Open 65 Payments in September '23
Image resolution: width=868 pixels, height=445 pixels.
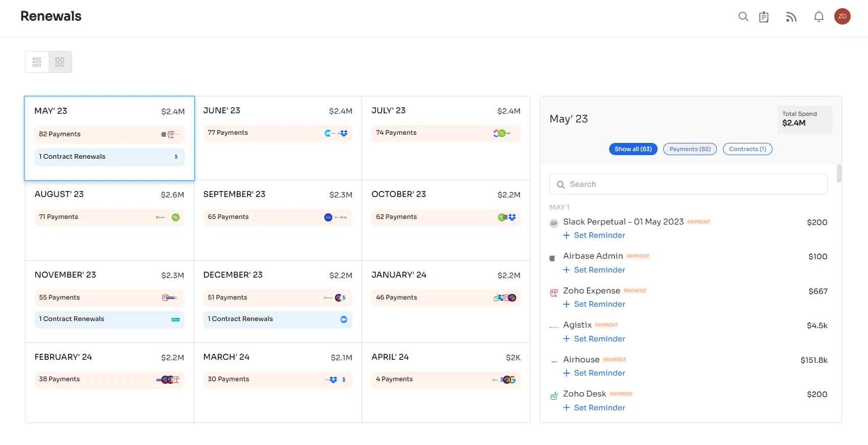(277, 217)
